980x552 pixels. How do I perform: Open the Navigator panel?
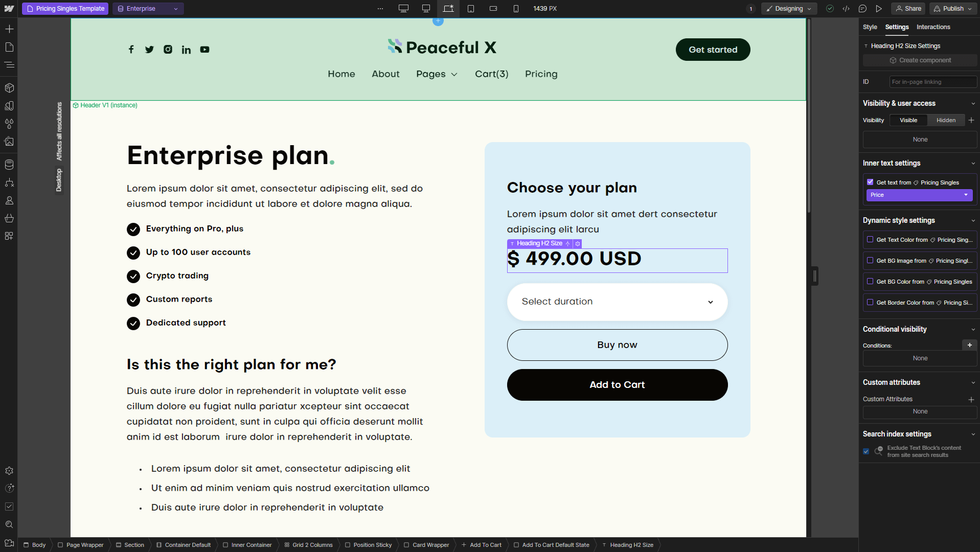tap(9, 65)
